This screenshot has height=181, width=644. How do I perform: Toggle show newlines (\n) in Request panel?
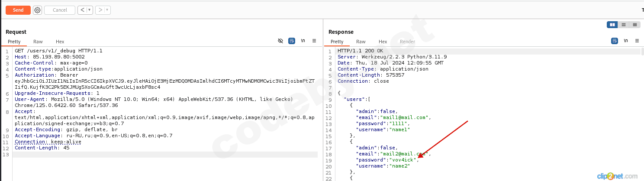click(x=303, y=41)
